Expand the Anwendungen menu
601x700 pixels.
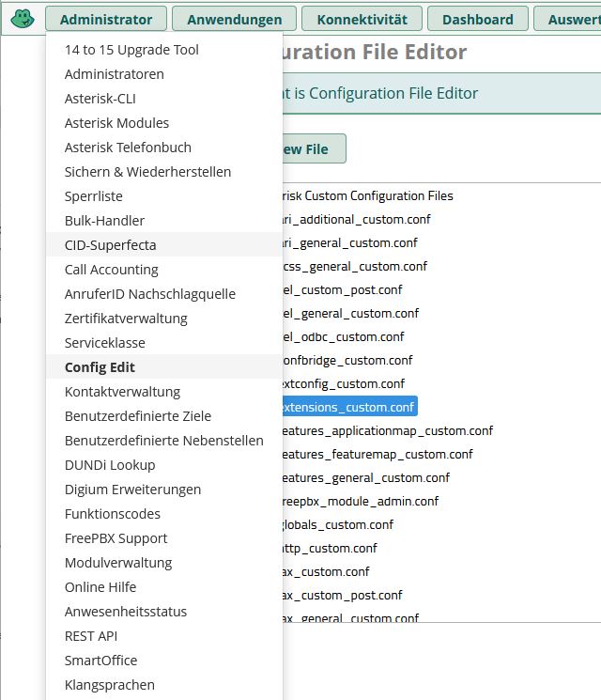[234, 19]
